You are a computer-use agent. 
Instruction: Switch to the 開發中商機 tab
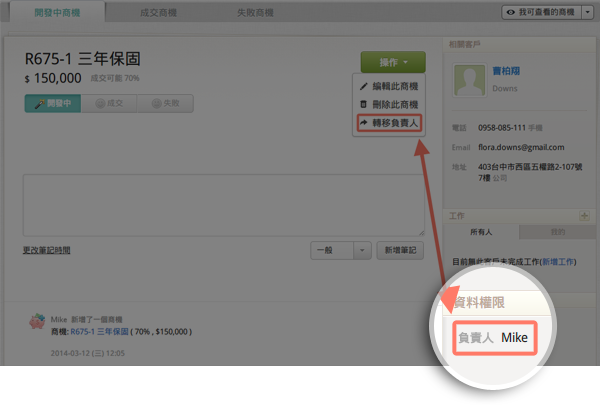pos(57,13)
